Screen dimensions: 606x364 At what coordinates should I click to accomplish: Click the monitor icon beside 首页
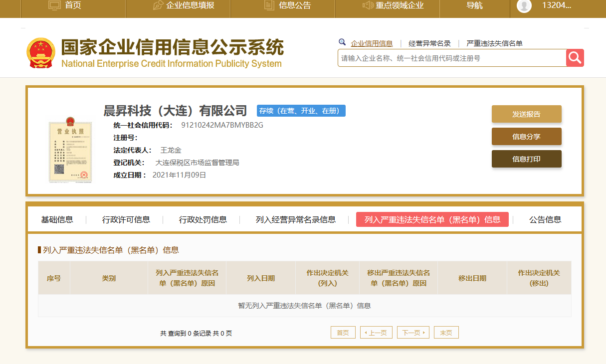click(54, 5)
